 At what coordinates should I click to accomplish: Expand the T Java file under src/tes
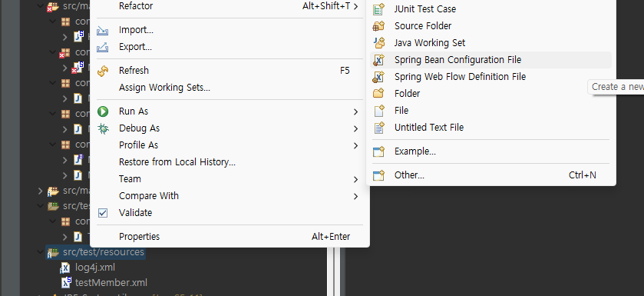click(x=65, y=237)
